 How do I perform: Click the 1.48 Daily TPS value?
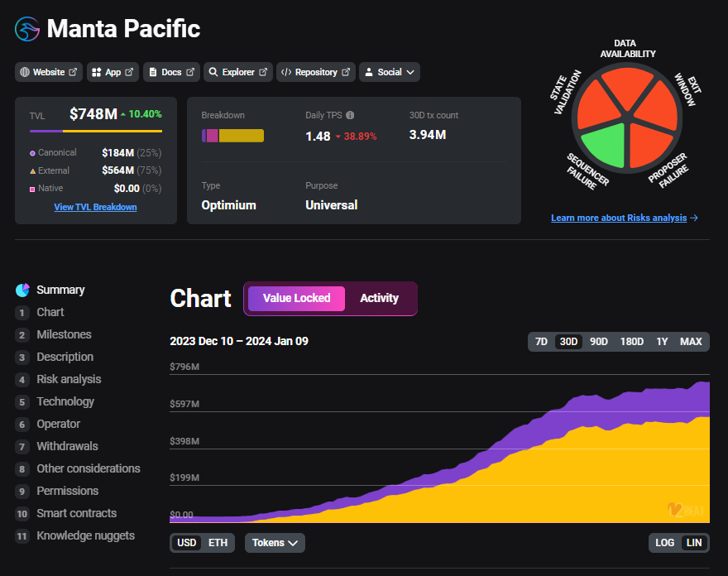click(318, 136)
